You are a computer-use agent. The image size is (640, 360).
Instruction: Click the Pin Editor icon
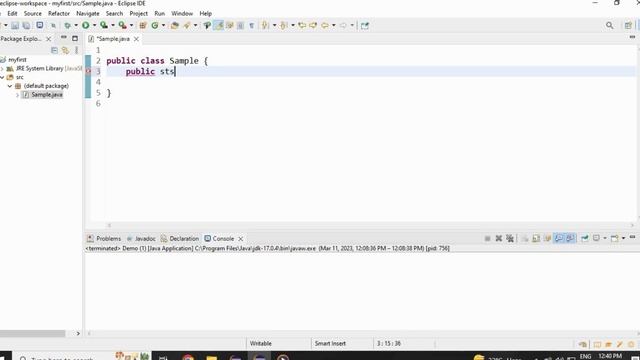point(364,25)
